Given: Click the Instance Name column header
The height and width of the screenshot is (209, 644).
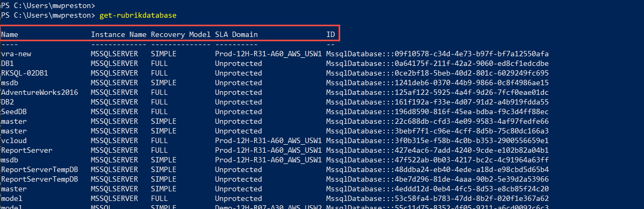Looking at the screenshot, I should point(119,34).
